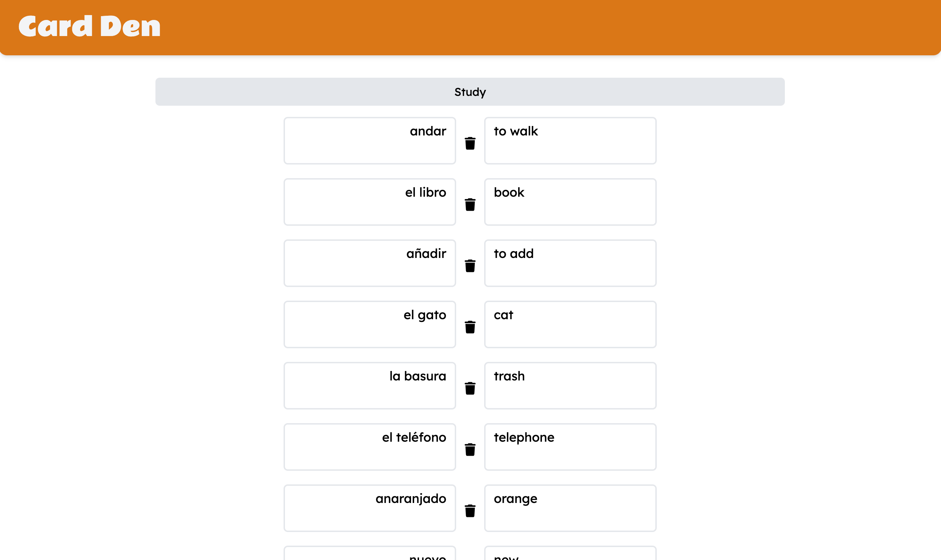Edit the 'el libro' term field
Image resolution: width=941 pixels, height=560 pixels.
(370, 202)
